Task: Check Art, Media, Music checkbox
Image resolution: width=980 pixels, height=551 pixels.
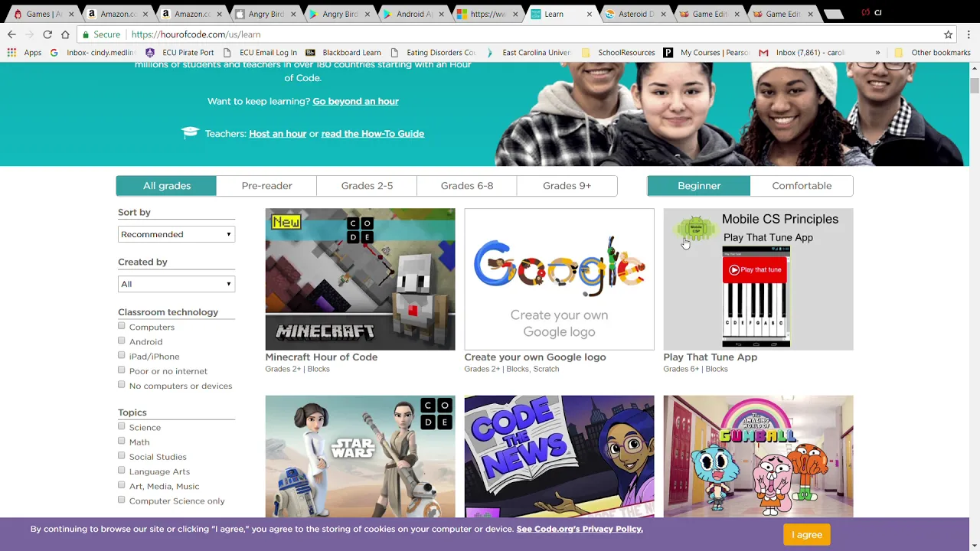Action: click(122, 484)
